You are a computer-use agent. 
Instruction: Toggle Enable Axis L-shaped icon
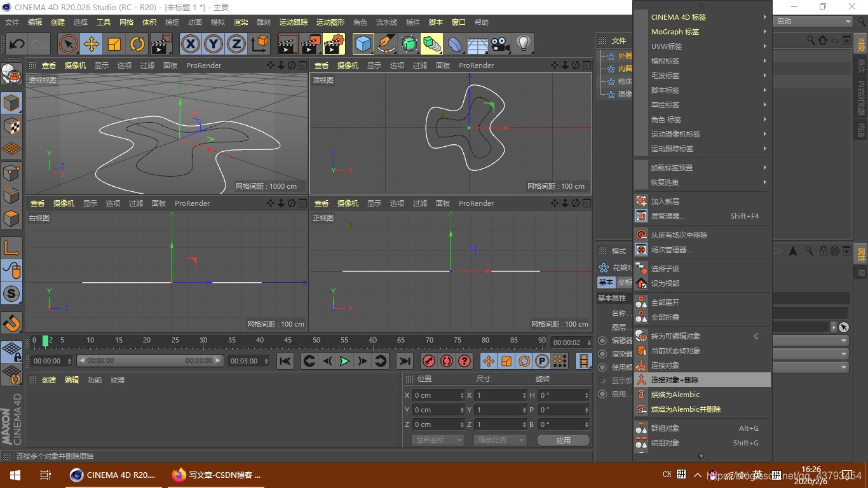click(11, 248)
